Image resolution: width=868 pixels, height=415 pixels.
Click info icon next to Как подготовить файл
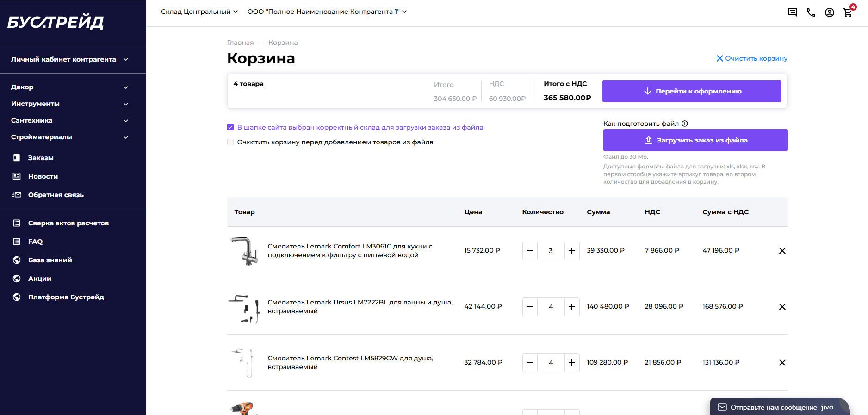[x=685, y=124]
